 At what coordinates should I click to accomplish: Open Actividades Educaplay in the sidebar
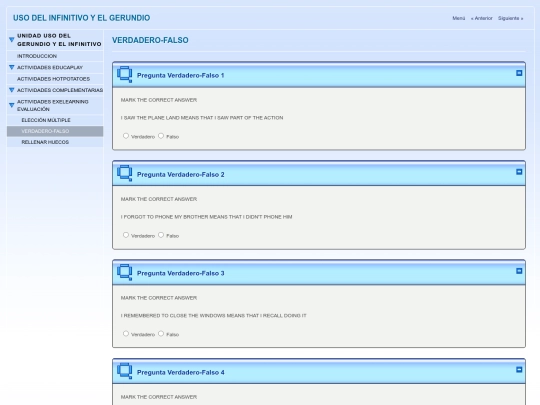pyautogui.click(x=50, y=68)
